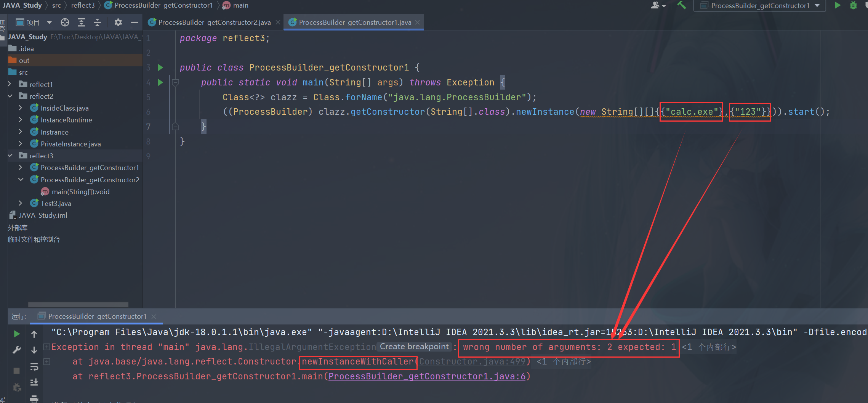Close ProcessBuilder_getConstructor2.java tab
868x403 pixels.
pos(278,22)
